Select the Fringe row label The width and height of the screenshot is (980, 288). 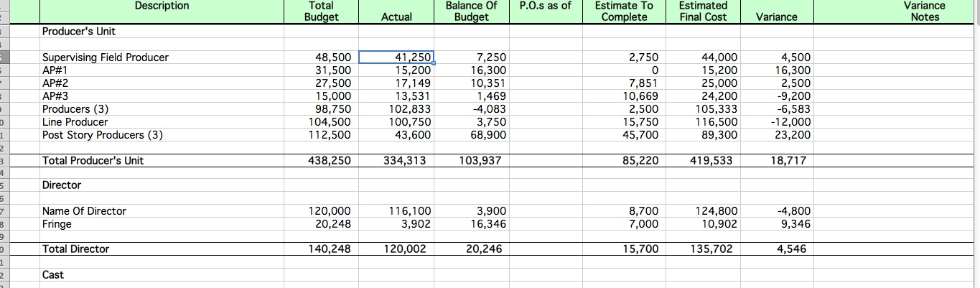tap(57, 224)
